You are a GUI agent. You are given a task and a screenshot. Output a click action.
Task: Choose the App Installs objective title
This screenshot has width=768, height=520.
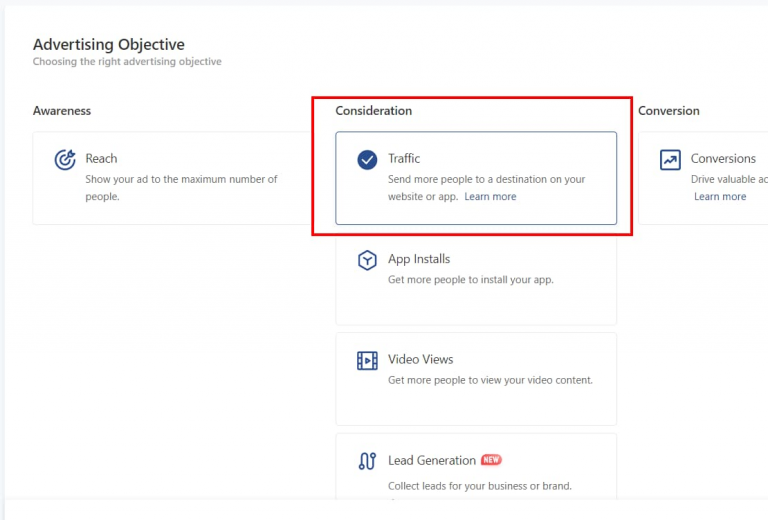point(419,259)
